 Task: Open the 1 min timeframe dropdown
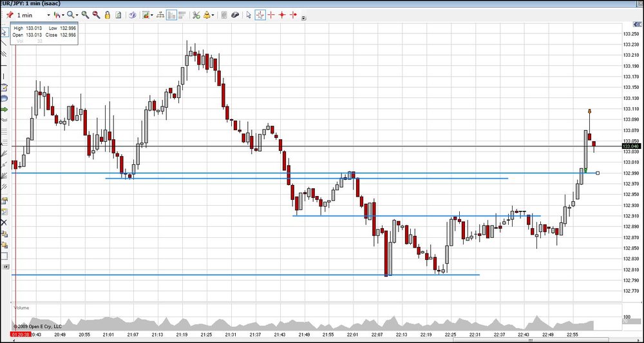pyautogui.click(x=33, y=15)
